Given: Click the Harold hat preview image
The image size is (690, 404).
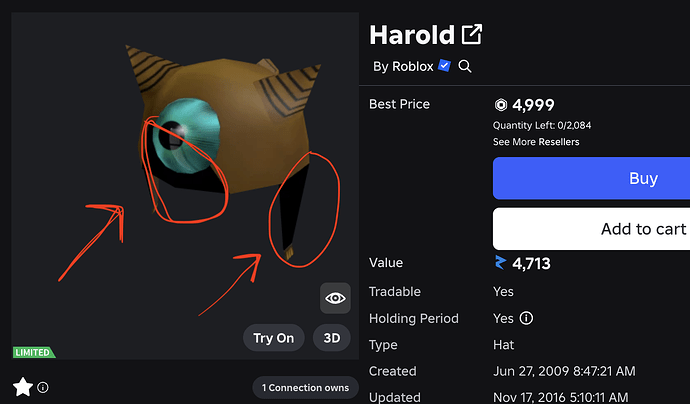Looking at the screenshot, I should click(185, 186).
